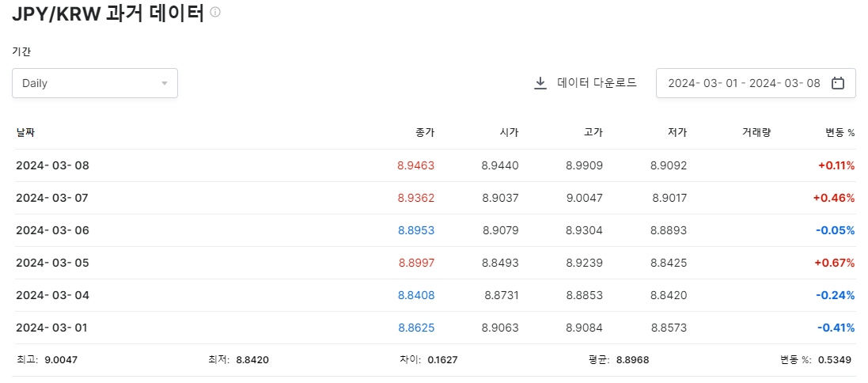Click high price 8.9304

click(x=585, y=230)
